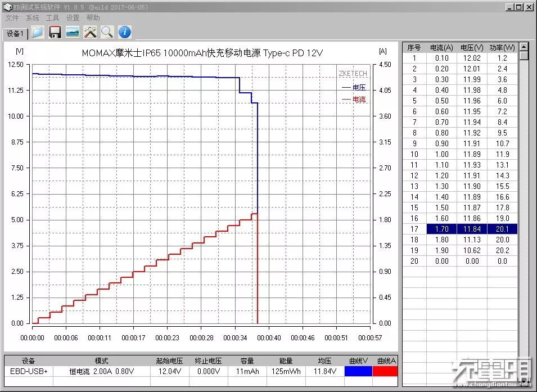Click the table scrollbar thumb

pyautogui.click(x=524, y=56)
